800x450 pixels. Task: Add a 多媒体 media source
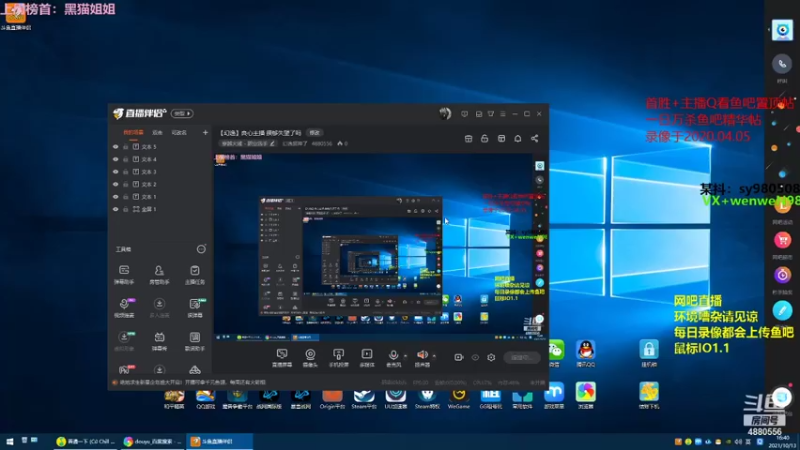pos(367,358)
